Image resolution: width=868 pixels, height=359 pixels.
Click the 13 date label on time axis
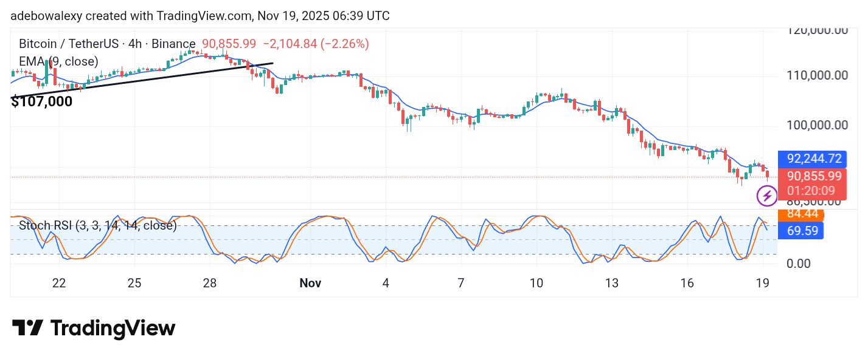point(612,283)
